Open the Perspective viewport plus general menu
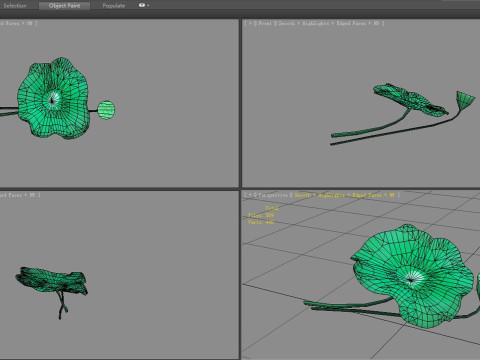Image resolution: width=480 pixels, height=360 pixels. point(250,195)
